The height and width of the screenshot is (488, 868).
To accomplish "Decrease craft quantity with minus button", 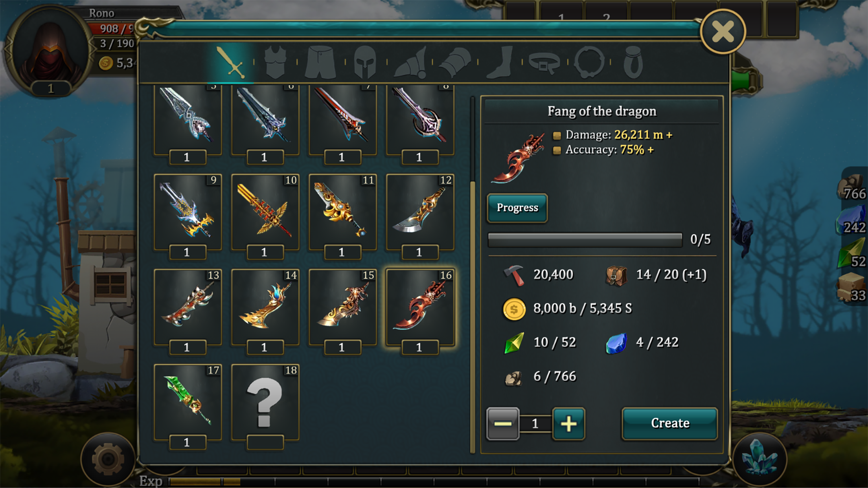I will (x=503, y=424).
